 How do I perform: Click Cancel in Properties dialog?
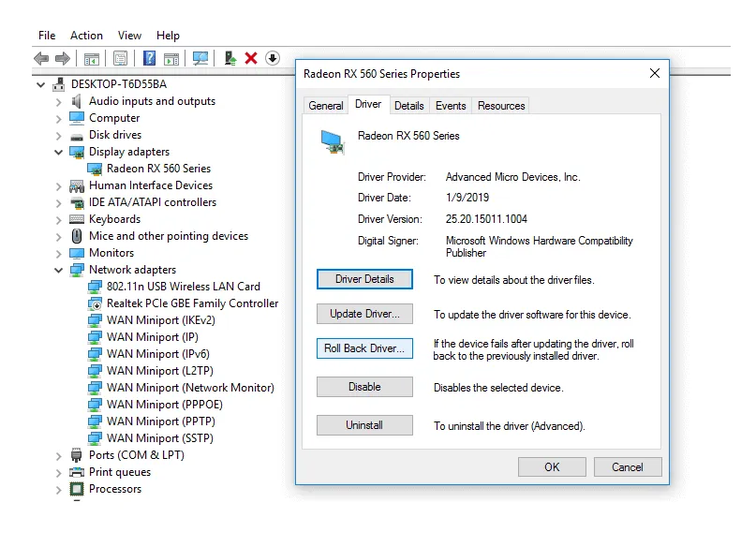tap(628, 467)
